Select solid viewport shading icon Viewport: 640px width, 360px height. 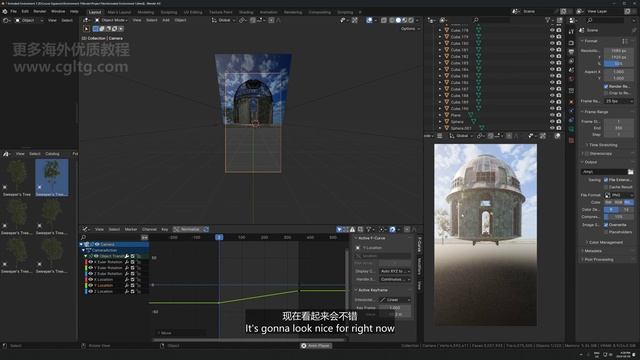398,20
